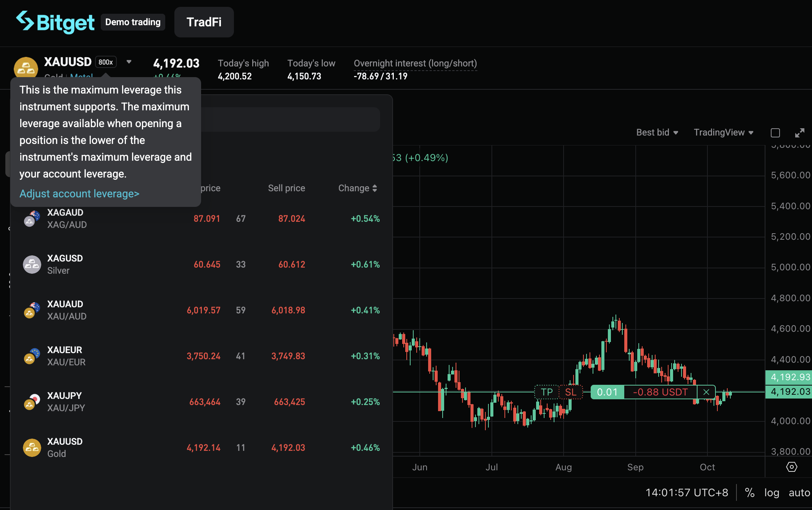812x510 pixels.
Task: Click XAGAUD change +0.54%
Action: (365, 219)
